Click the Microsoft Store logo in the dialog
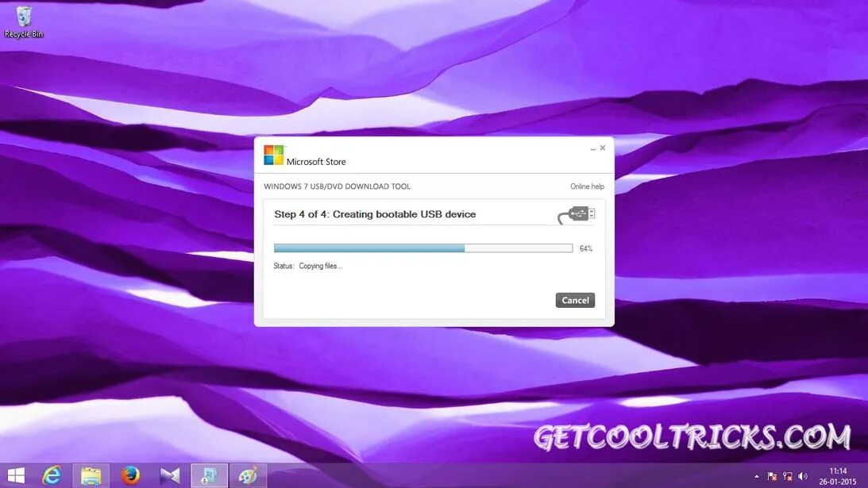Image resolution: width=868 pixels, height=488 pixels. 273,155
